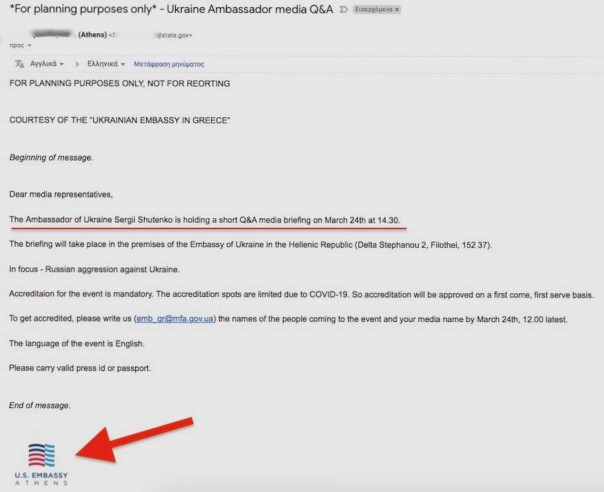Click the importance marker beside the subject

343,10
